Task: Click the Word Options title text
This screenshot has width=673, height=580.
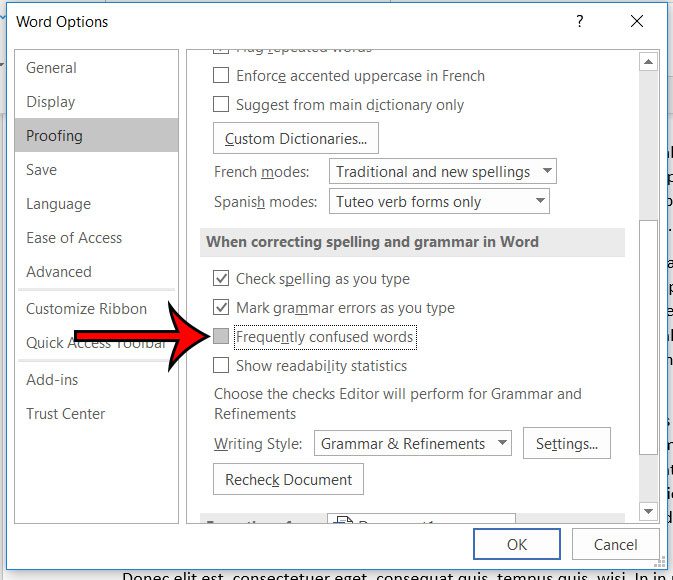Action: (x=62, y=21)
